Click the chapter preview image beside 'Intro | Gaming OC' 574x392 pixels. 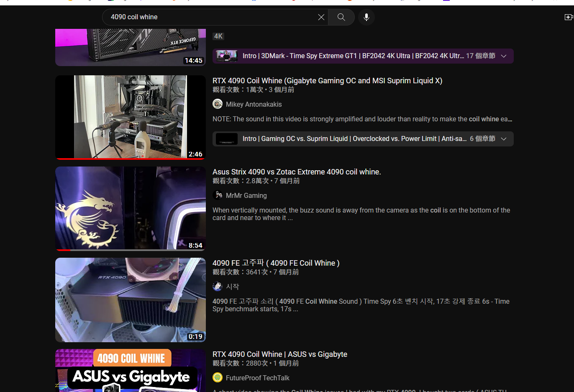click(227, 139)
